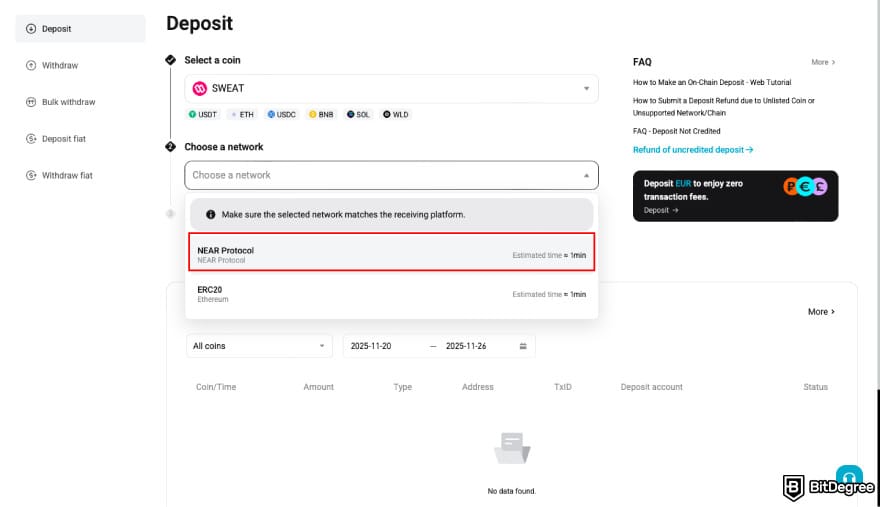
Task: Click the info icon in network notice
Action: pos(210,214)
